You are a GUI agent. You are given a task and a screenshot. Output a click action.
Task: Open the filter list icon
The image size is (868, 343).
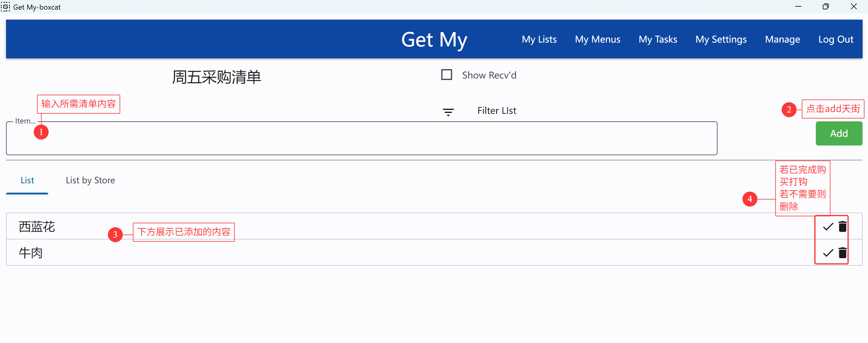(x=448, y=112)
